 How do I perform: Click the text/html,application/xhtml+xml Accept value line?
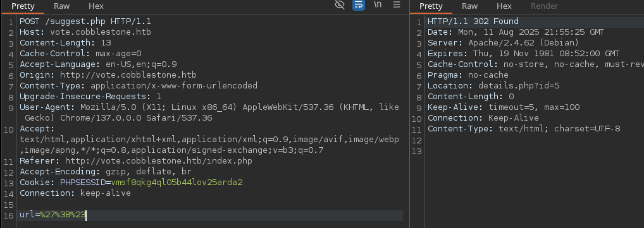(x=209, y=140)
